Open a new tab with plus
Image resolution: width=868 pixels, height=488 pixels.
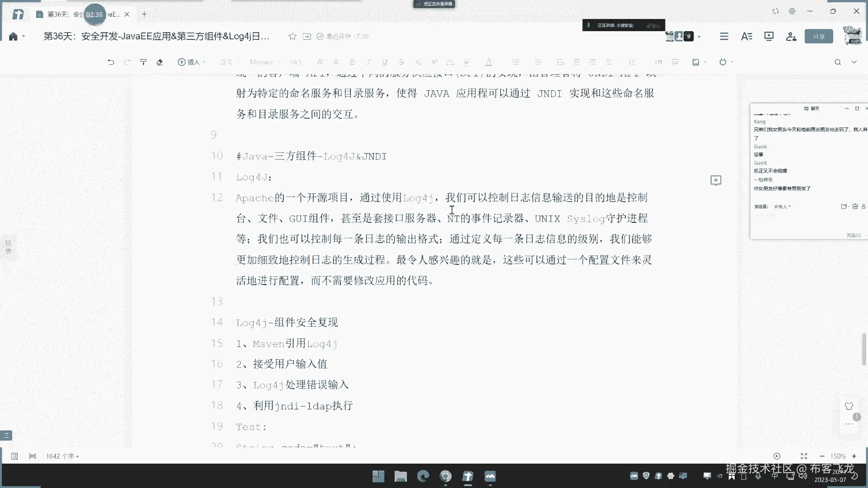click(x=144, y=14)
